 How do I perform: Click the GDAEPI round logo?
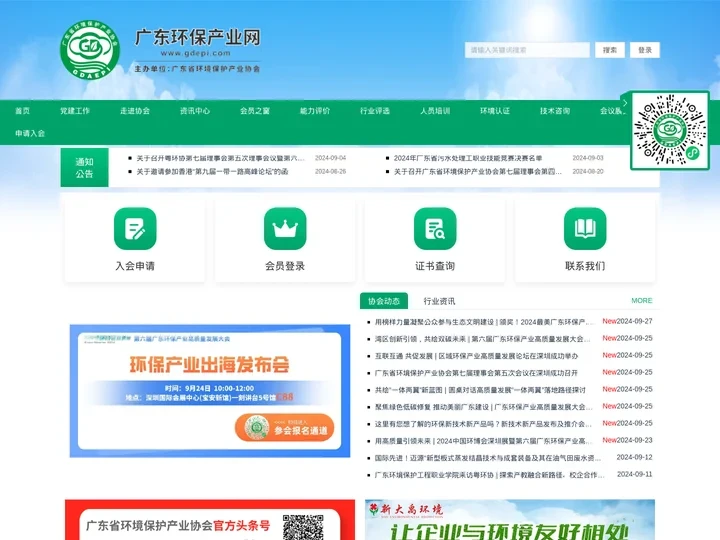90,49
